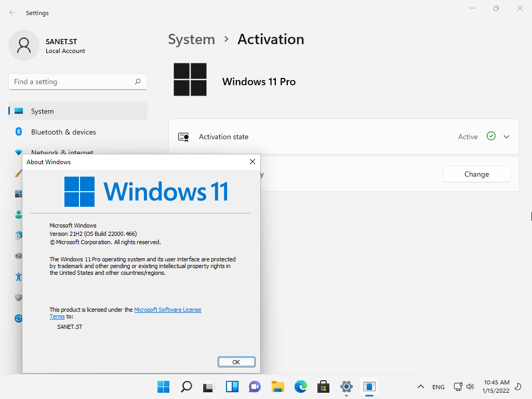Open the Microsoft Software License link

tap(168, 310)
